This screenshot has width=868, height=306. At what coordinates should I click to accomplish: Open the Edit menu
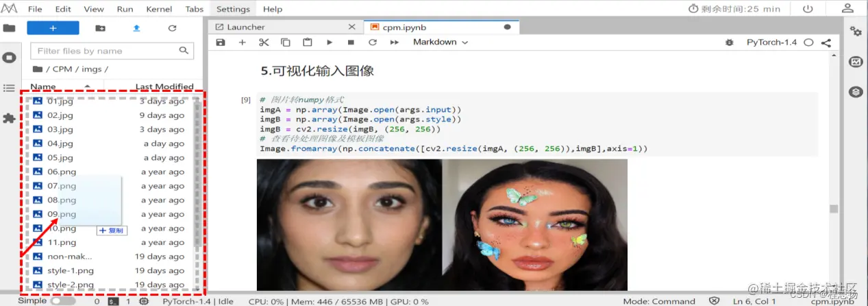pos(63,9)
